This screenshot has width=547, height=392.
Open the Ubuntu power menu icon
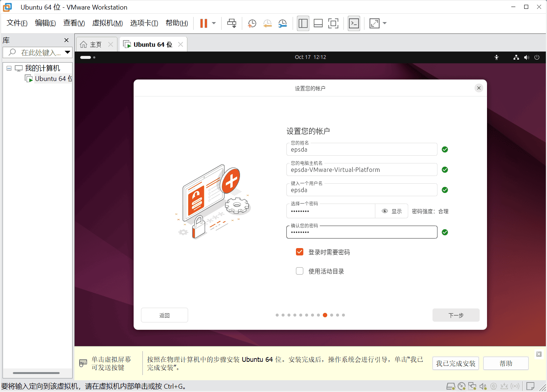click(x=537, y=57)
